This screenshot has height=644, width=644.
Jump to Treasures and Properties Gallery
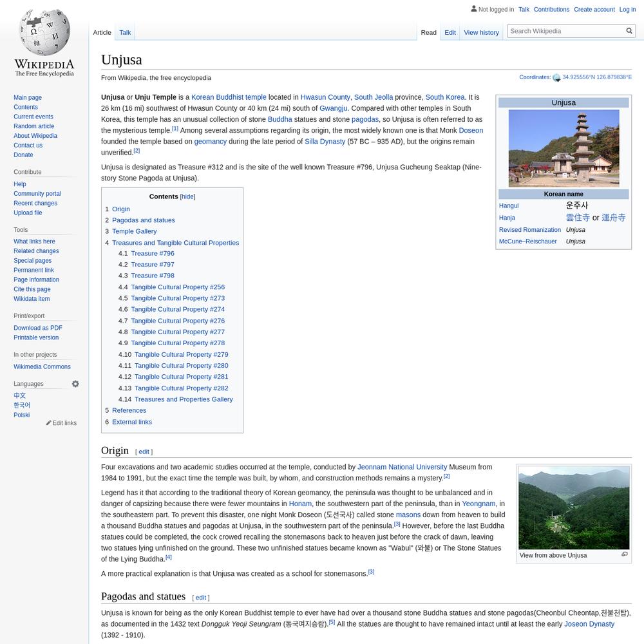pos(184,399)
